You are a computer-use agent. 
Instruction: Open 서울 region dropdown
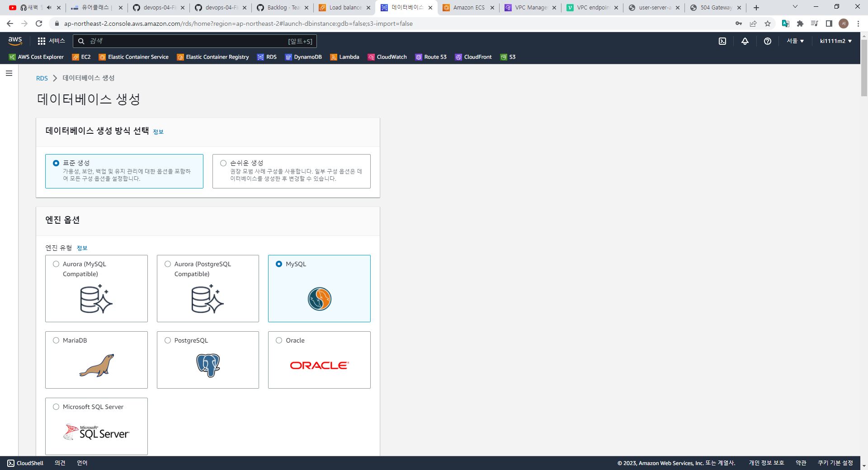[x=795, y=41]
